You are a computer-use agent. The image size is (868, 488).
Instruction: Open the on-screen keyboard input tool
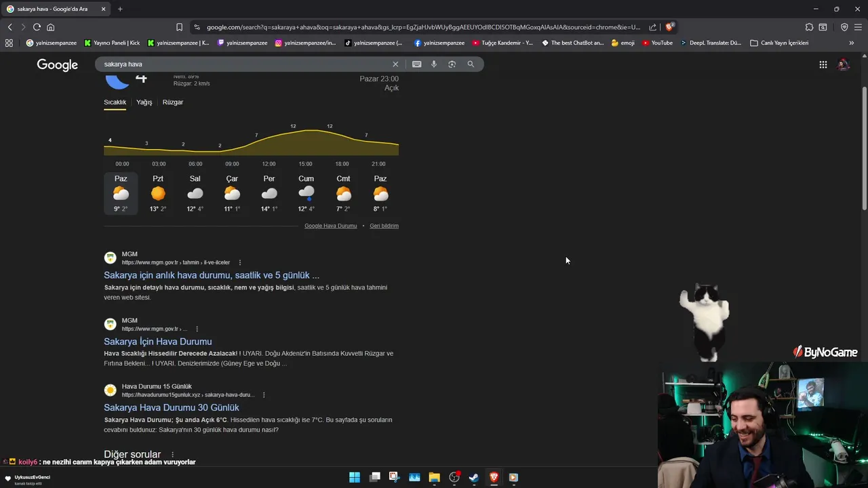pos(416,64)
